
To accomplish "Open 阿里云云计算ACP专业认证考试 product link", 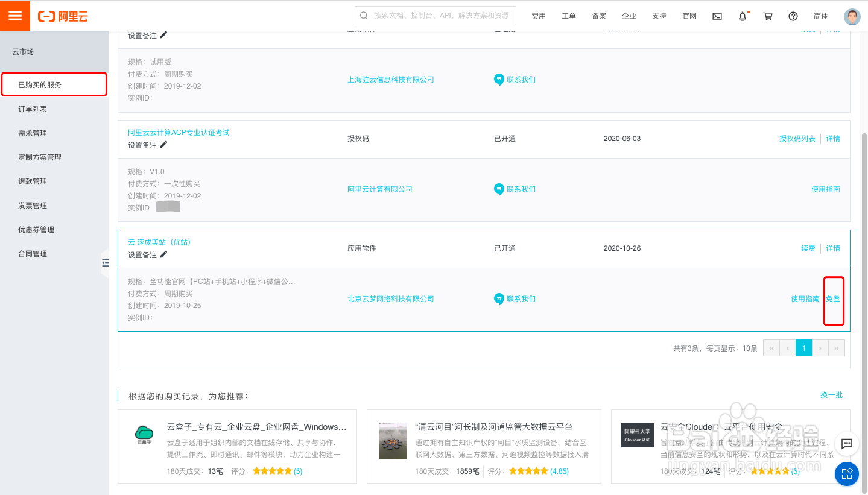I will (x=179, y=133).
